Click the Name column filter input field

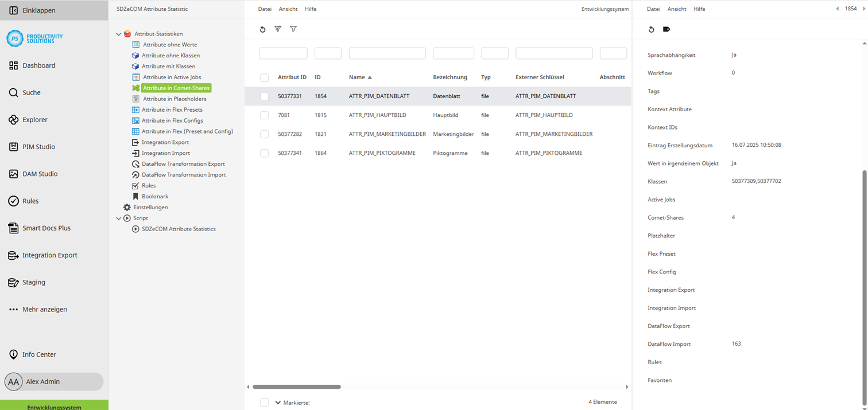click(x=387, y=53)
